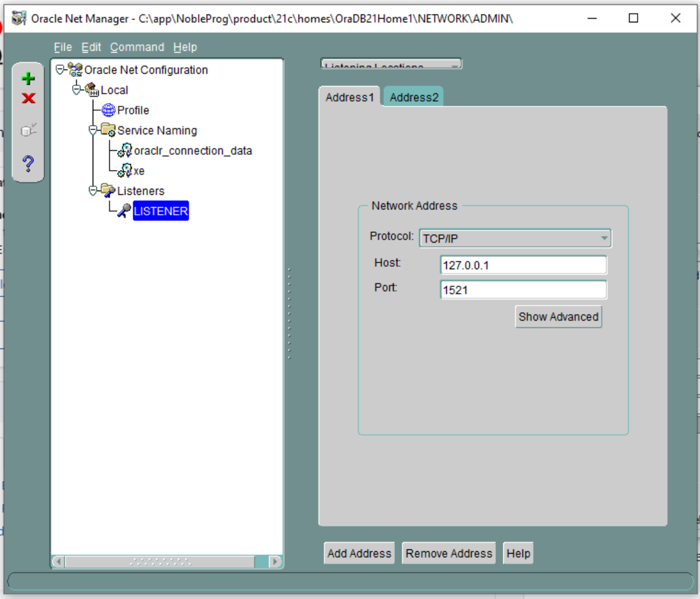Image resolution: width=700 pixels, height=599 pixels.
Task: Collapse the Service Naming node
Action: tap(93, 130)
